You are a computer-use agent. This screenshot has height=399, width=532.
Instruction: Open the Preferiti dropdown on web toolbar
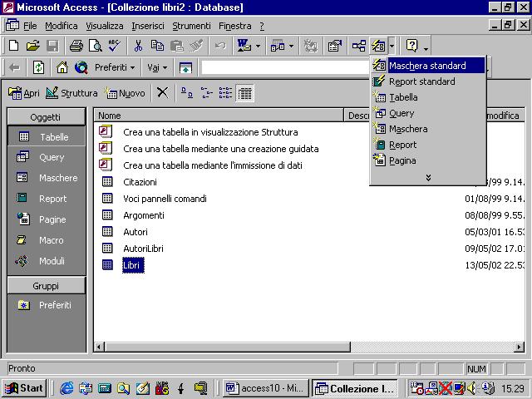115,67
